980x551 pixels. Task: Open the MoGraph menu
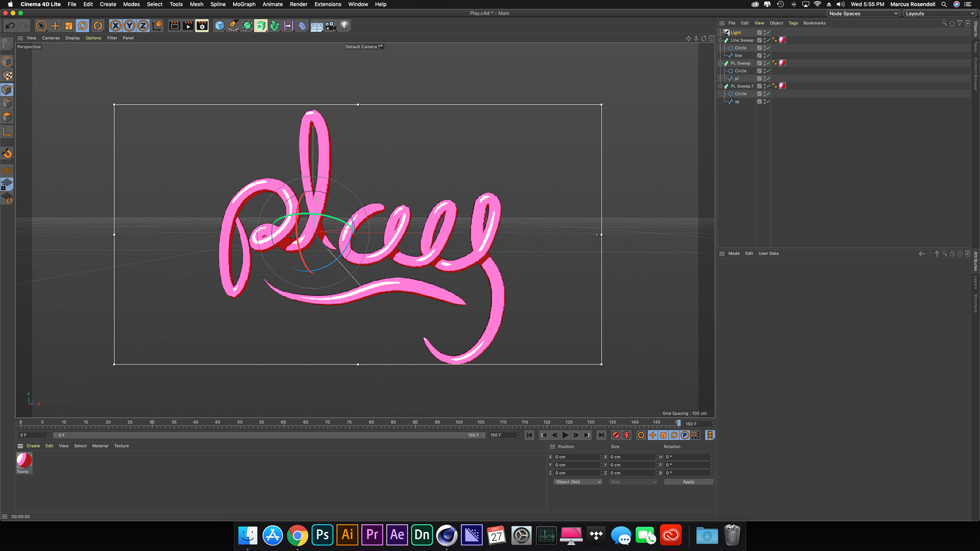click(244, 4)
